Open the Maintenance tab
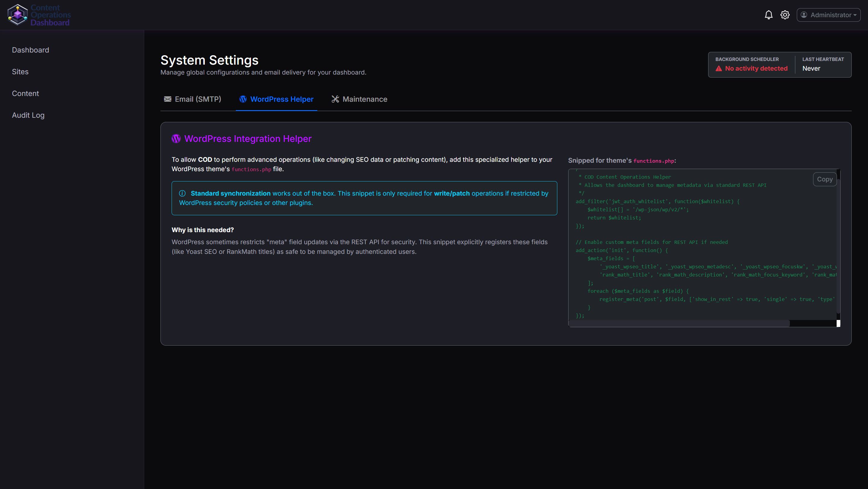The width and height of the screenshot is (868, 489). [365, 99]
